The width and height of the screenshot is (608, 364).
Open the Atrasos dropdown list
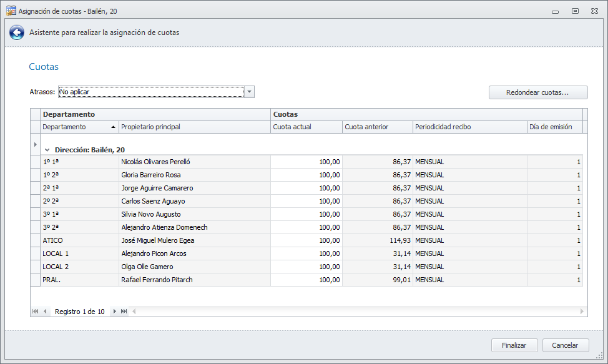tap(249, 92)
